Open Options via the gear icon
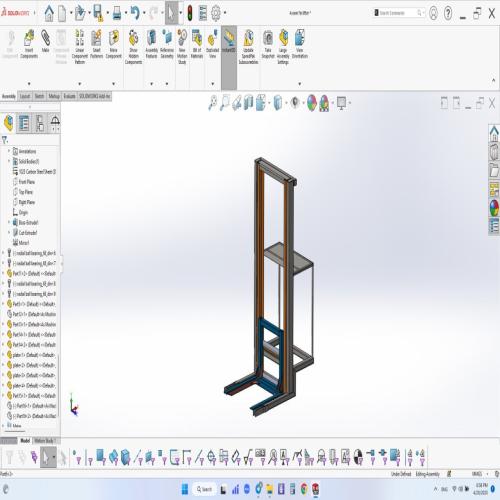Viewport: 500px width, 500px height. [216, 13]
